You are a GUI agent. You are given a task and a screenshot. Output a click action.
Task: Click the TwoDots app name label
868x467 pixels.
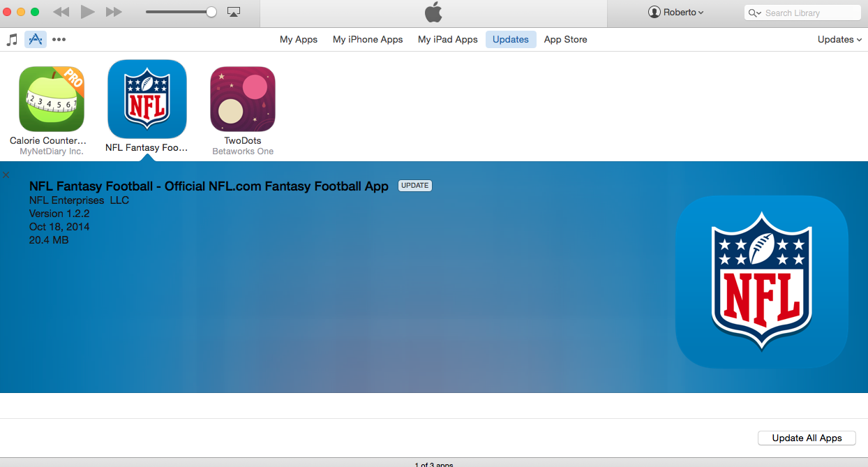click(x=243, y=140)
